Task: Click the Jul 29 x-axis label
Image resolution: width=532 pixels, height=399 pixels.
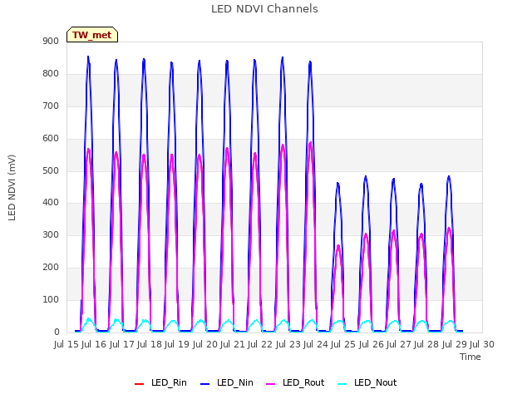Action: click(x=455, y=344)
